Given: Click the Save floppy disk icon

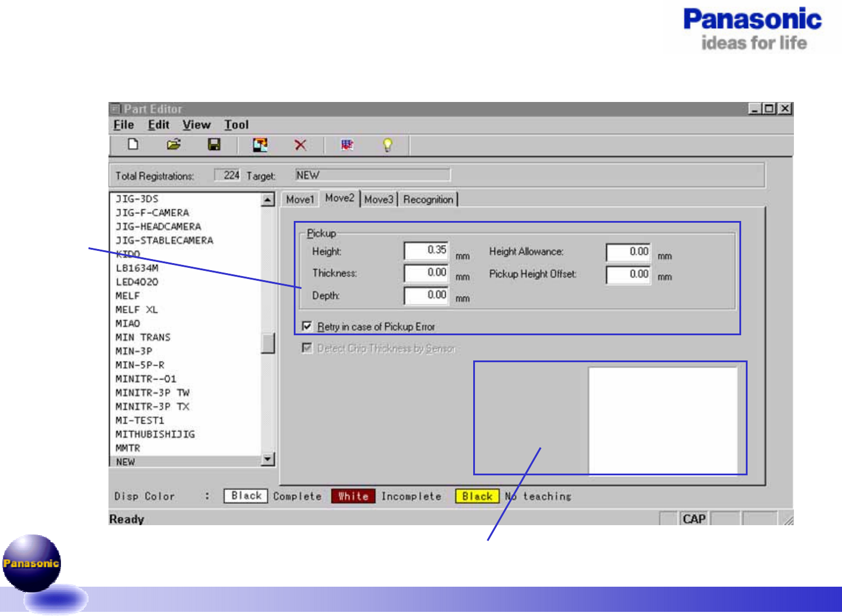Looking at the screenshot, I should (x=214, y=144).
